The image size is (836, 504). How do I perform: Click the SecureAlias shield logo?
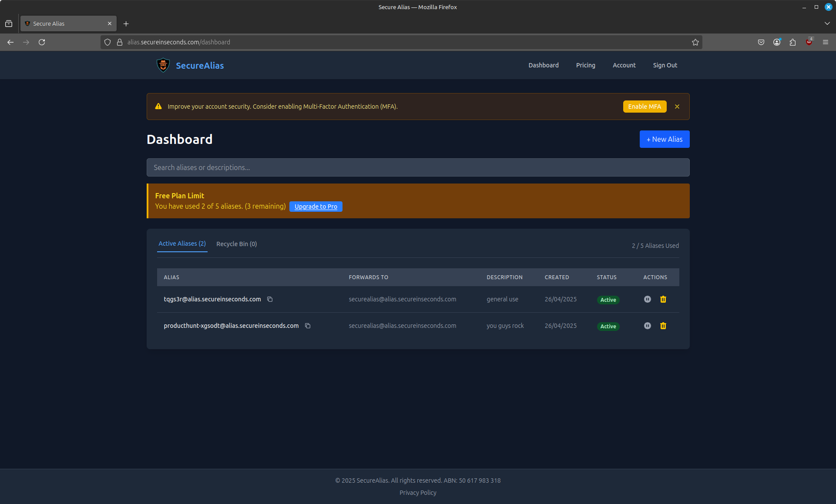(163, 65)
